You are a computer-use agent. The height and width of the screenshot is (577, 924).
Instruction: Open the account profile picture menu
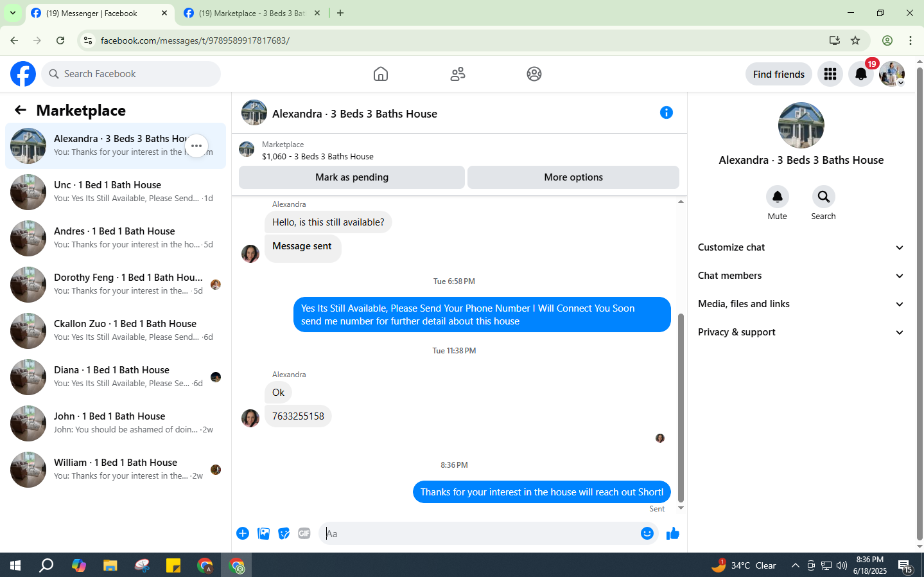tap(892, 74)
